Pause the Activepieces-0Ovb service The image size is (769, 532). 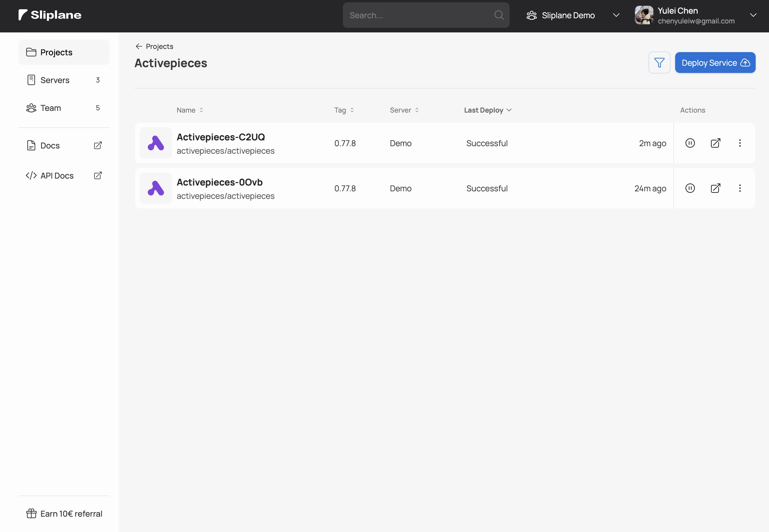tap(690, 188)
